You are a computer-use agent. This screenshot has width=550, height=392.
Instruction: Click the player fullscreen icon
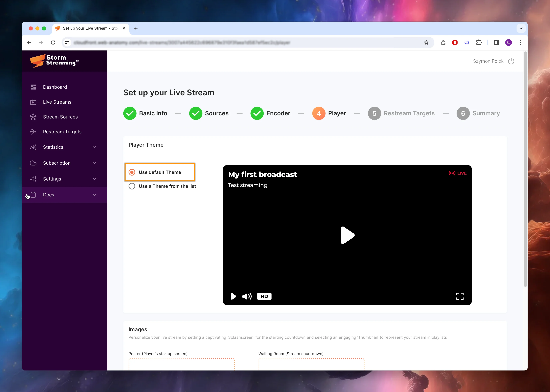coord(460,296)
